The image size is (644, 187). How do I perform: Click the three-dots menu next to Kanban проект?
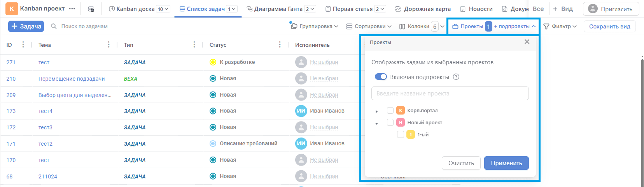(72, 9)
